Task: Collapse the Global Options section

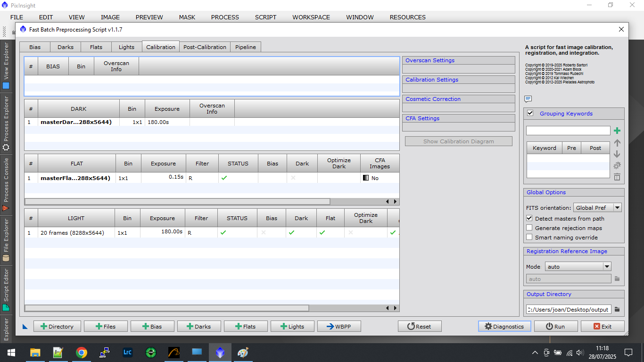Action: click(574, 192)
